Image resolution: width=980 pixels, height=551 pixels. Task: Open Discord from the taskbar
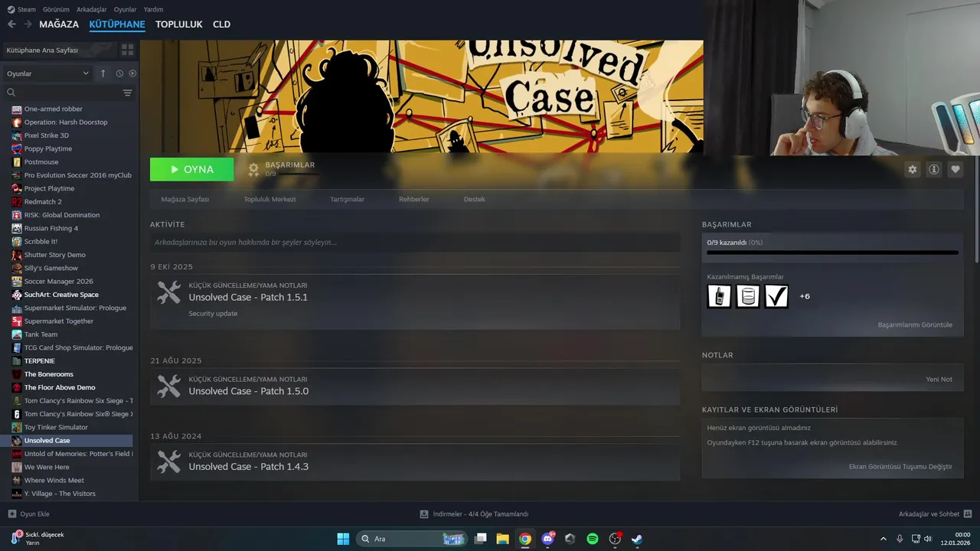547,539
